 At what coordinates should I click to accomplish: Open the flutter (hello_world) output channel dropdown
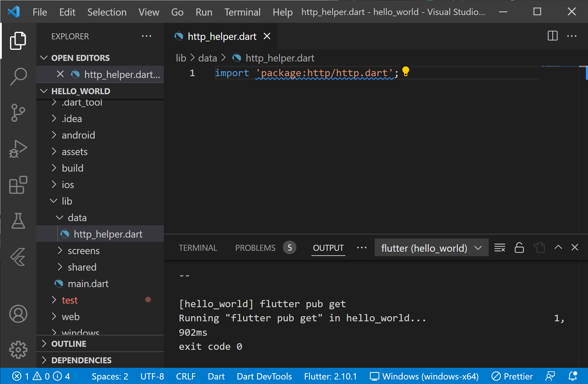pos(431,248)
